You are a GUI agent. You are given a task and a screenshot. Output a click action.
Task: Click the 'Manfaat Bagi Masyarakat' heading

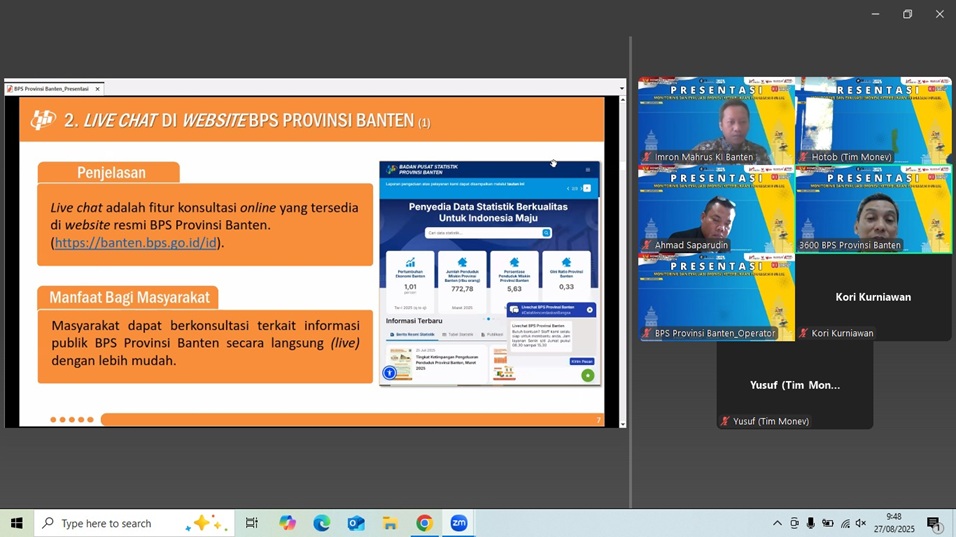(129, 297)
